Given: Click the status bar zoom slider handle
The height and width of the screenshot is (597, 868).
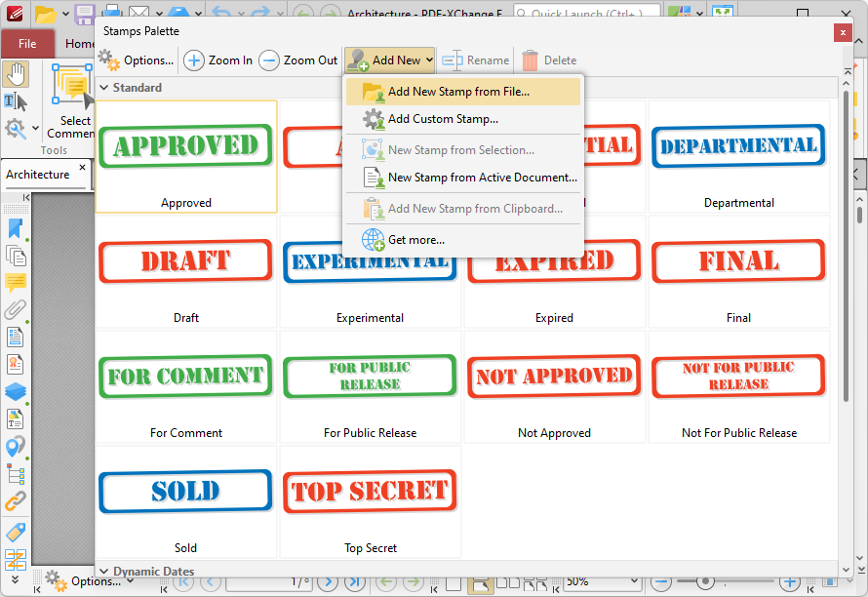Looking at the screenshot, I should click(x=705, y=581).
